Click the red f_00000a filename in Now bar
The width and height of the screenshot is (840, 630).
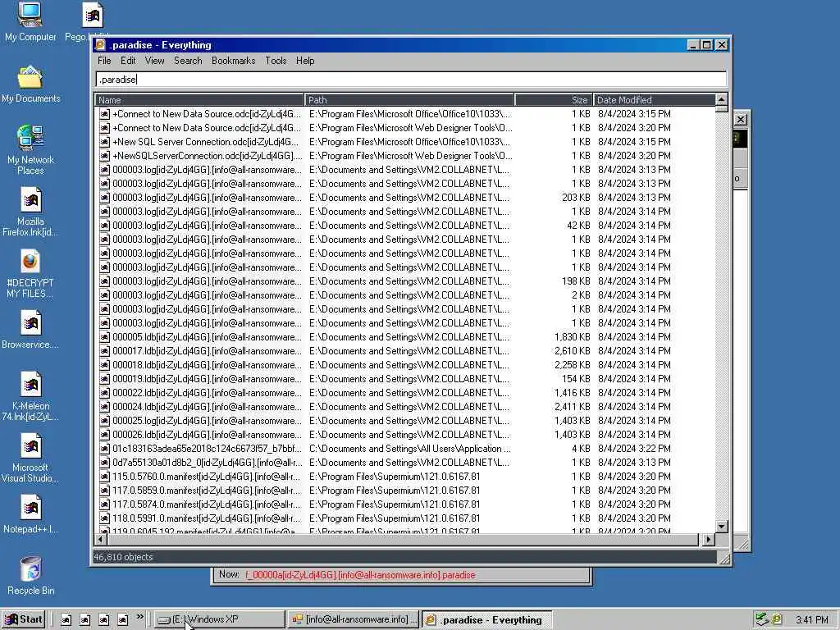[x=360, y=575]
